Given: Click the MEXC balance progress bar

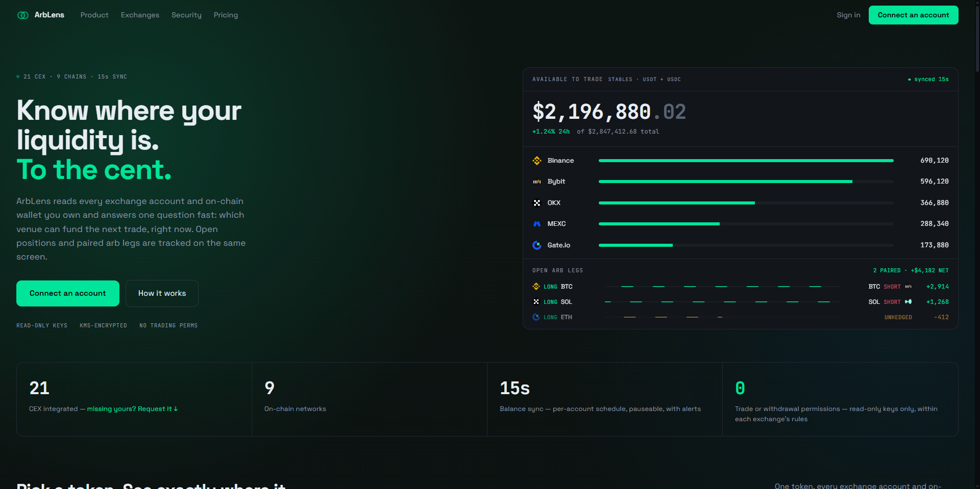Looking at the screenshot, I should click(x=746, y=224).
